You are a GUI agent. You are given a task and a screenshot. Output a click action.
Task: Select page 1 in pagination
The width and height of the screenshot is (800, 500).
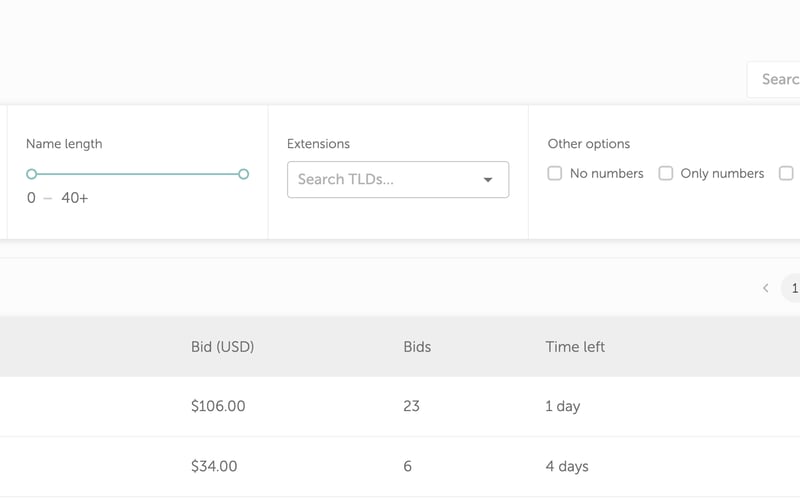(791, 288)
